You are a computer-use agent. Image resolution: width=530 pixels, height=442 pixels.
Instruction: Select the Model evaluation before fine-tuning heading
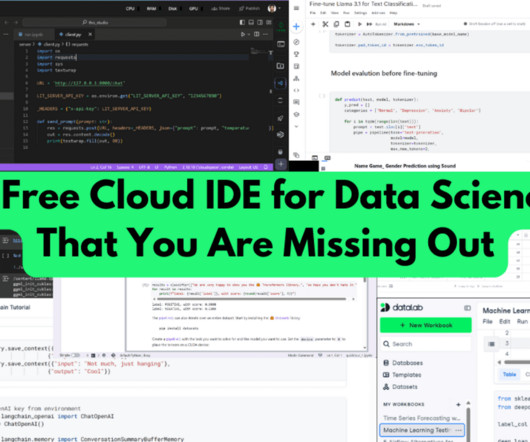point(384,73)
